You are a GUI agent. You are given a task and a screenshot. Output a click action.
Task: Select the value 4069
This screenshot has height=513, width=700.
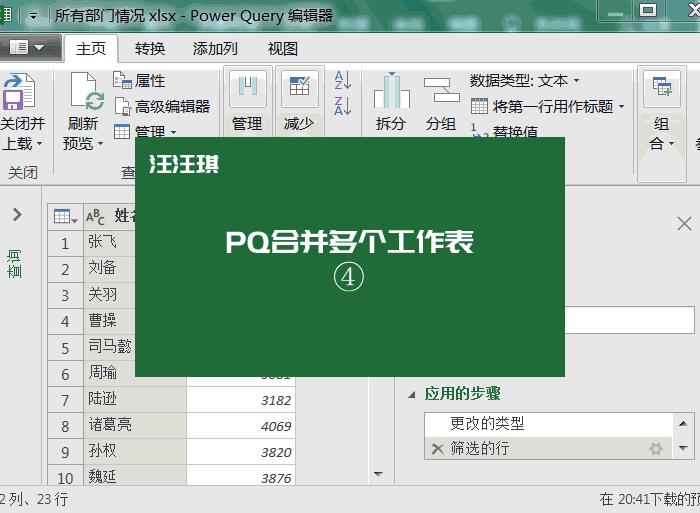[241, 425]
